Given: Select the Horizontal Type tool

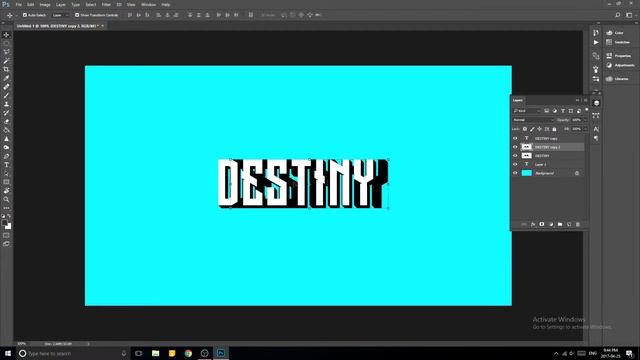Looking at the screenshot, I should [x=6, y=165].
